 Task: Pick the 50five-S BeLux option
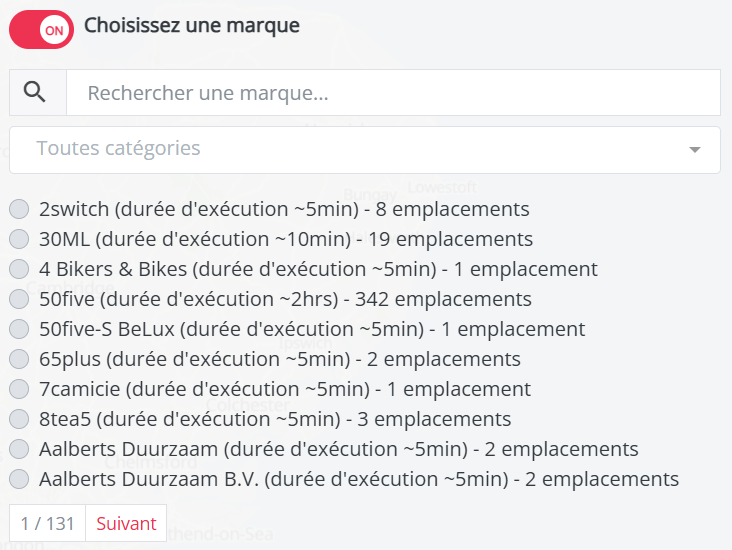coord(19,329)
